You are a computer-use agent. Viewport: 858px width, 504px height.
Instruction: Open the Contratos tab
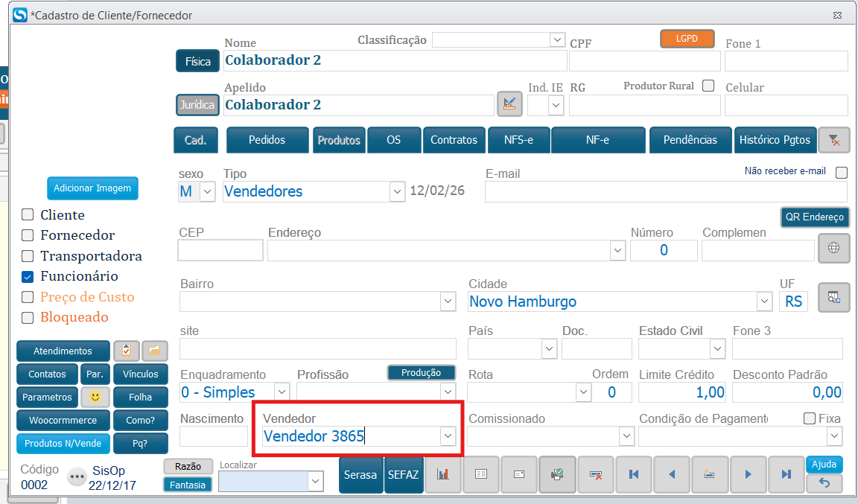click(454, 140)
